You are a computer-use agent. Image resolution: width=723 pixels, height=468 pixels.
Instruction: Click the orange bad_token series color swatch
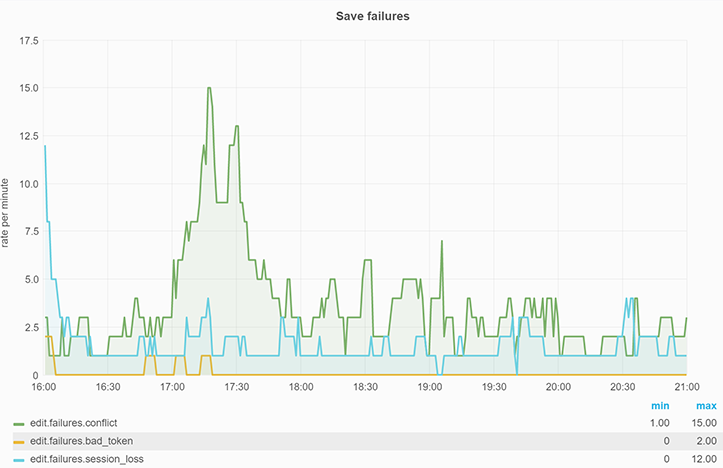point(19,441)
